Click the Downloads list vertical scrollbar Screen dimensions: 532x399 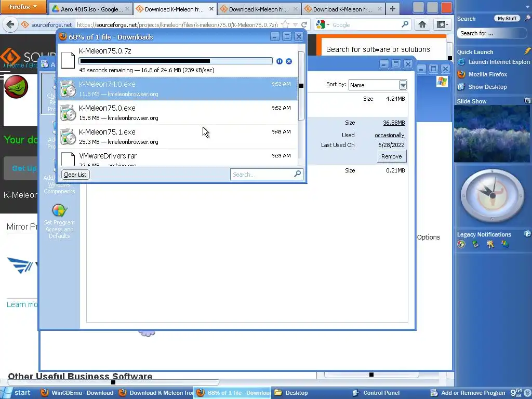tap(301, 86)
